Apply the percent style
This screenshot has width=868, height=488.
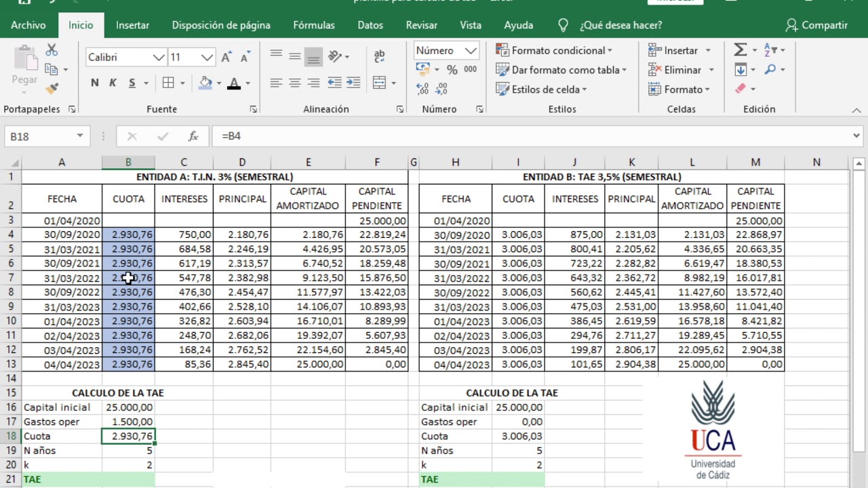[452, 69]
